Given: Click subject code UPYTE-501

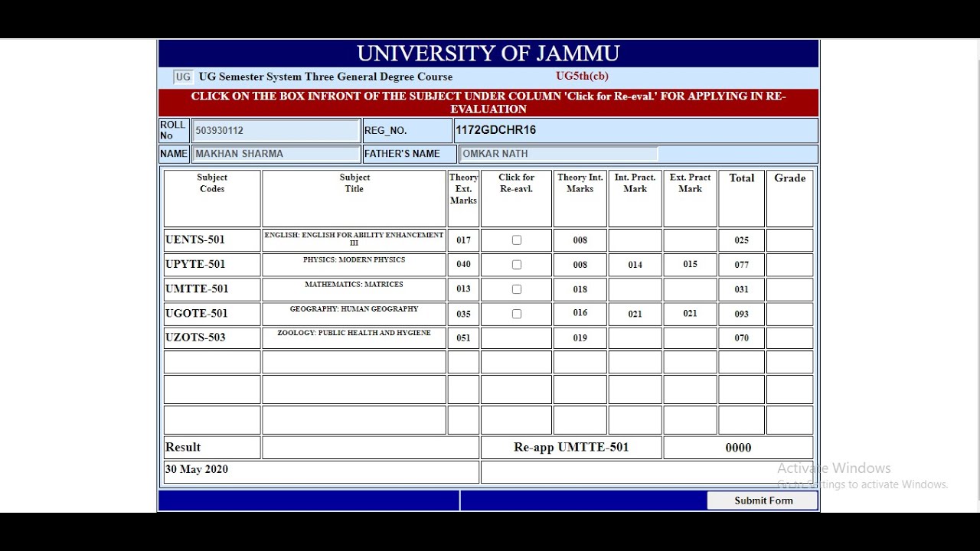Looking at the screenshot, I should (x=195, y=264).
